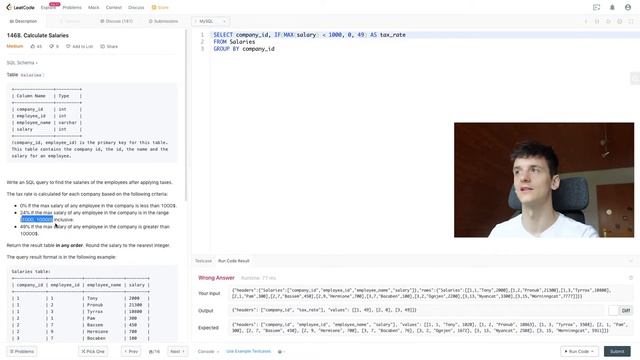Click the editor settings gear icon
This screenshot has height=360, width=640.
point(619,21)
